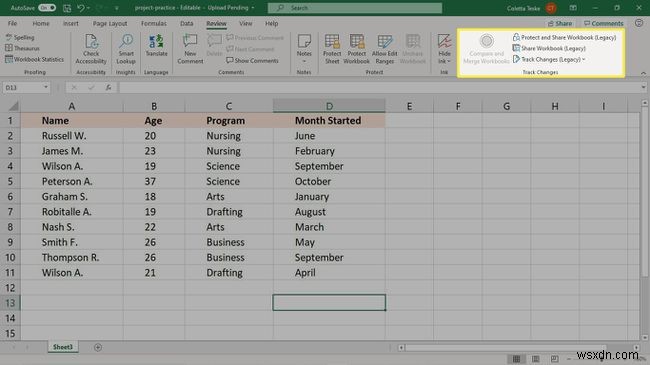Click the Share button
The width and height of the screenshot is (650, 365).
tap(560, 24)
